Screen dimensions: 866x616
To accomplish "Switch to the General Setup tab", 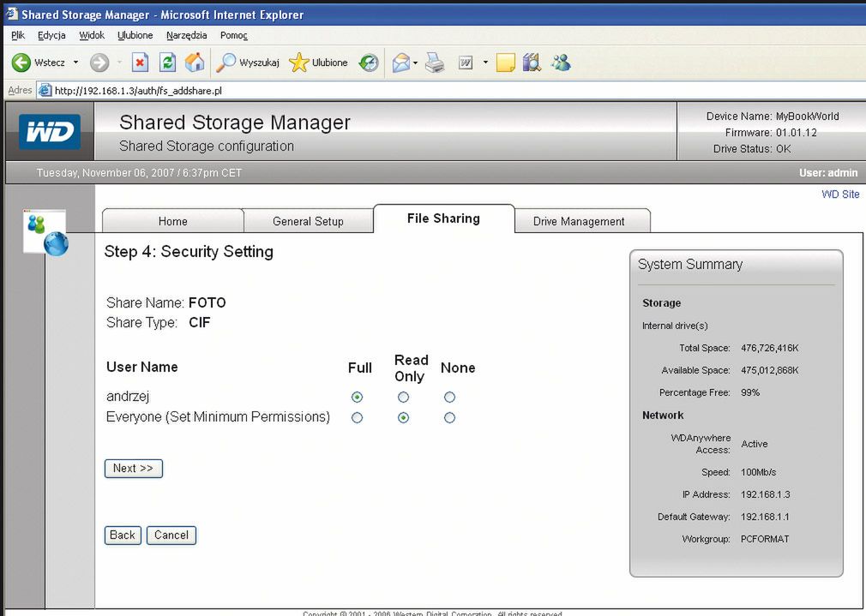I will (x=308, y=221).
